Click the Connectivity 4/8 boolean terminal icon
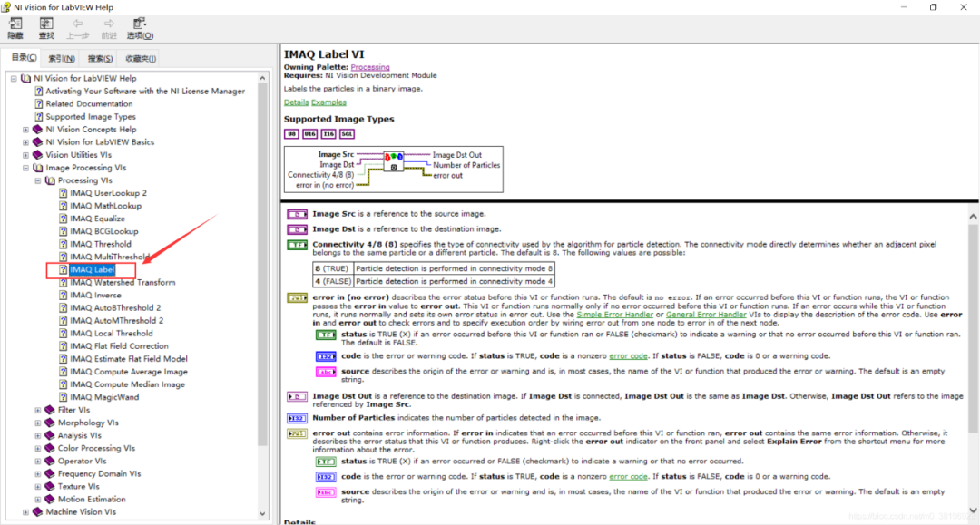The image size is (980, 525). click(297, 245)
